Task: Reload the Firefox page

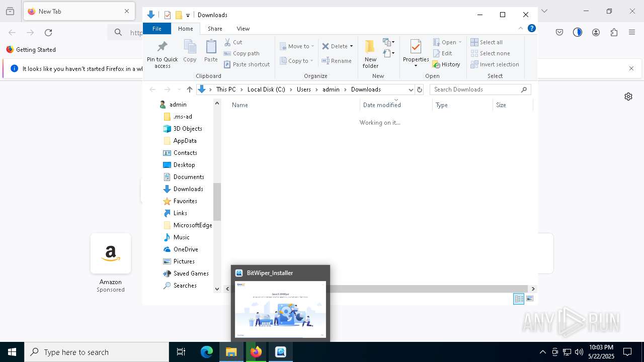Action: point(48,33)
